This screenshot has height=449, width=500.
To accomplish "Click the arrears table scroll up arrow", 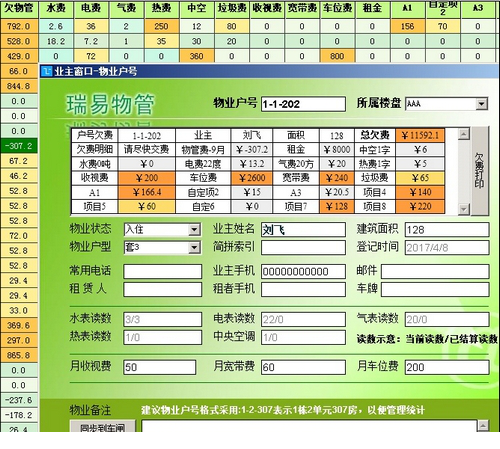I will tap(464, 134).
